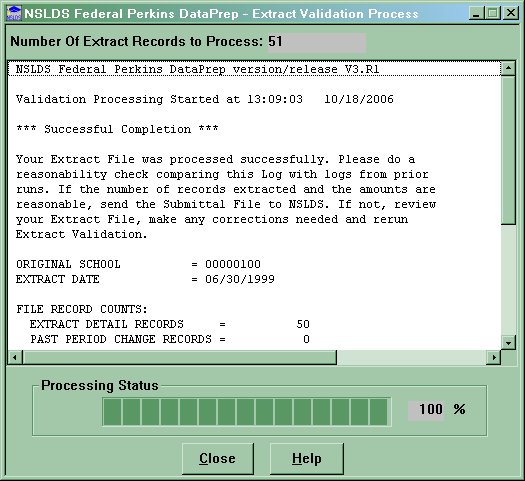Click the 'Number Of Extract Records to Process' label
Image resolution: width=525 pixels, height=481 pixels.
(x=137, y=42)
